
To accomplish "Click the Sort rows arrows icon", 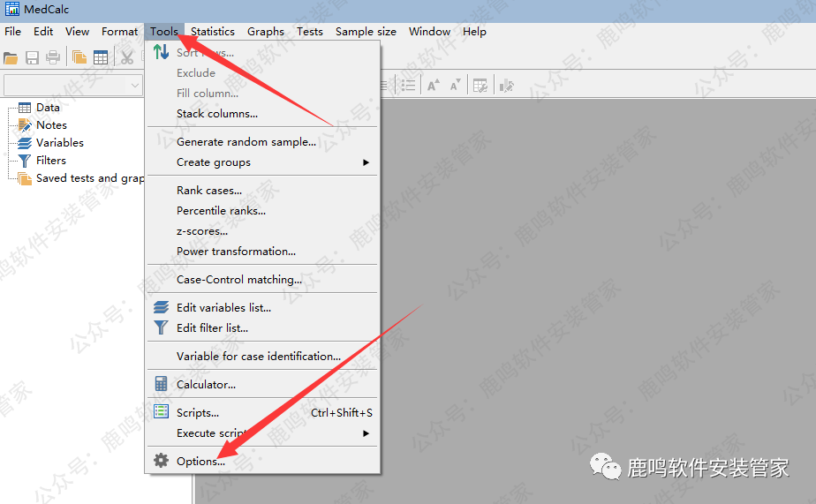I will click(161, 51).
